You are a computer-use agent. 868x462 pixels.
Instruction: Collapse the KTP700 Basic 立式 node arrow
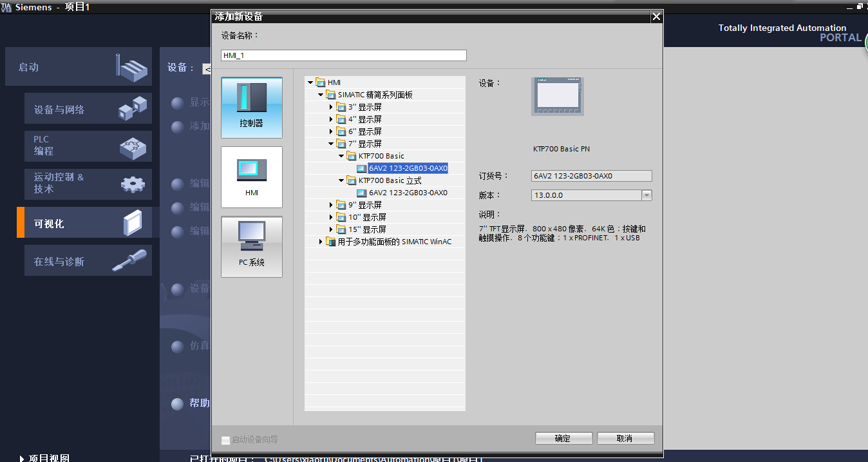[x=341, y=180]
